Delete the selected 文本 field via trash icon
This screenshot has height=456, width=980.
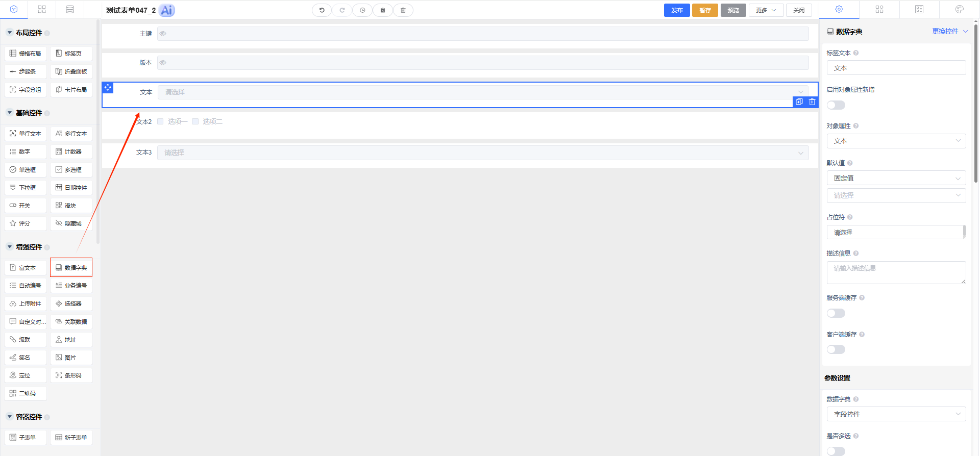(812, 102)
